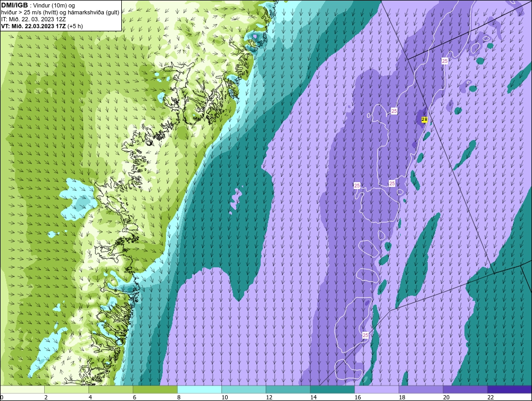Click the legend scale value 4

90,398
